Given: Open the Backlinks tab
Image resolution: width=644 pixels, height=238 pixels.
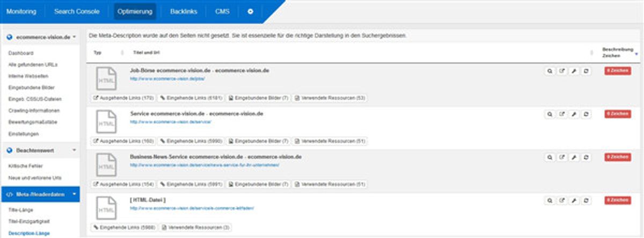Looking at the screenshot, I should click(x=184, y=11).
